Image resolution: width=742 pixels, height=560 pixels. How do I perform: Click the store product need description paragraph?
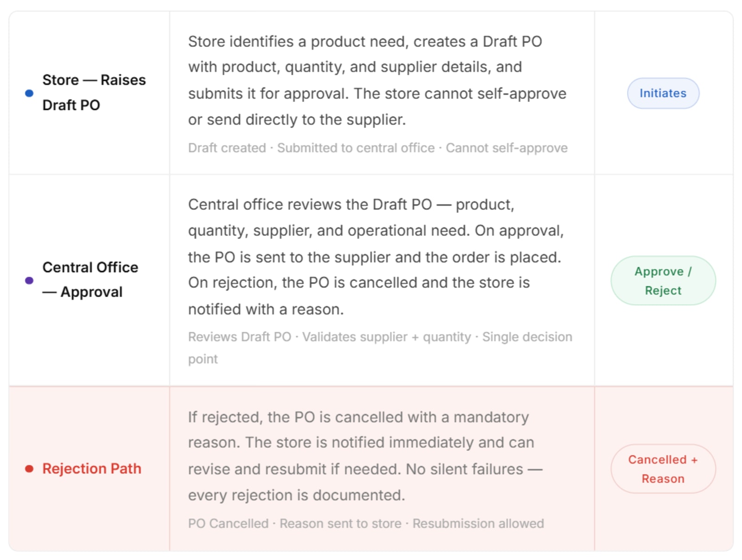[377, 80]
